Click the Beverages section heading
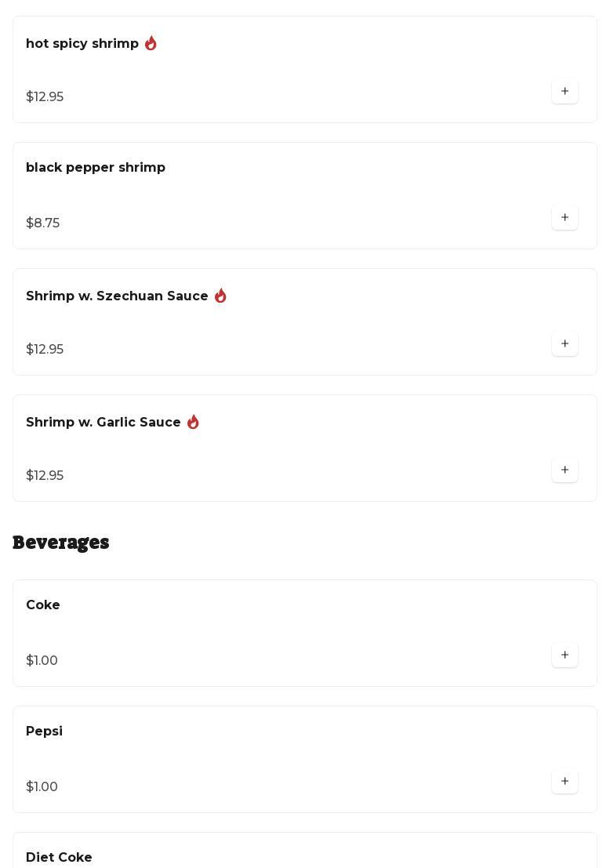 [x=61, y=543]
